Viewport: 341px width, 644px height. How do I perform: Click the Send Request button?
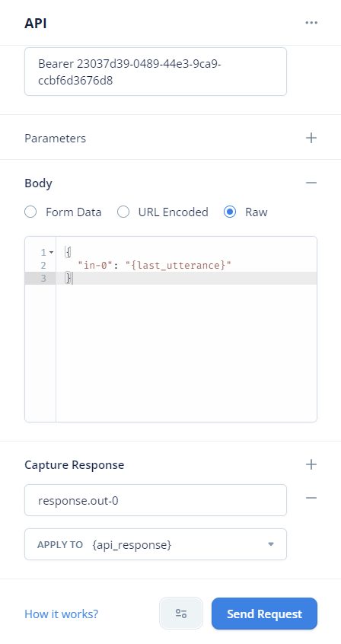264,614
